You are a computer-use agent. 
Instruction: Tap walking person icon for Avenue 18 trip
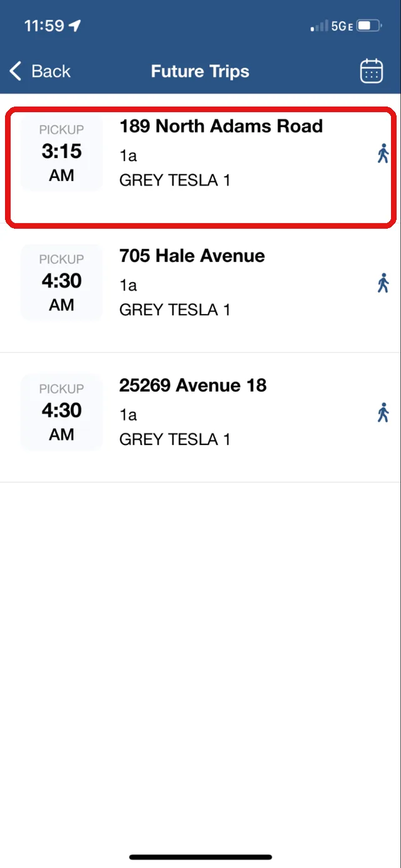pos(383,412)
